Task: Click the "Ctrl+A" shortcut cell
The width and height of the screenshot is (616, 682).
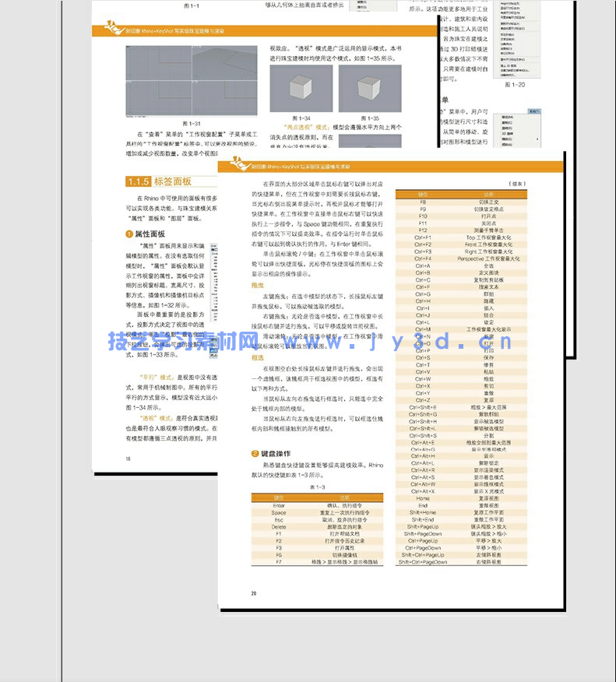Action: (423, 265)
